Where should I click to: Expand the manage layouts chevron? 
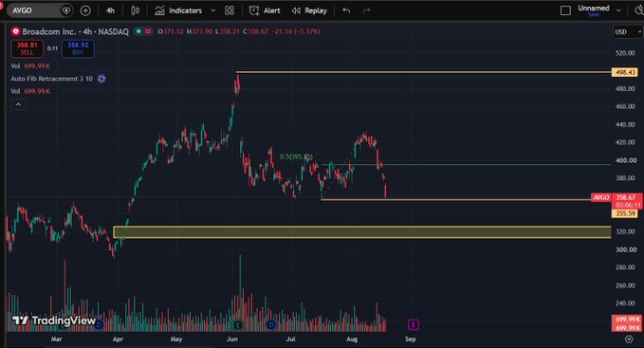click(618, 10)
